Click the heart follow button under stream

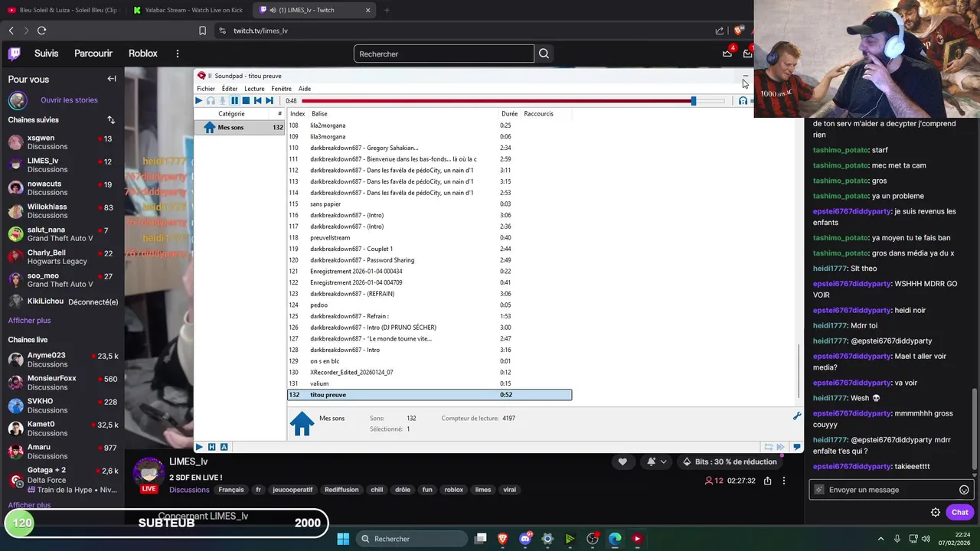coord(622,461)
